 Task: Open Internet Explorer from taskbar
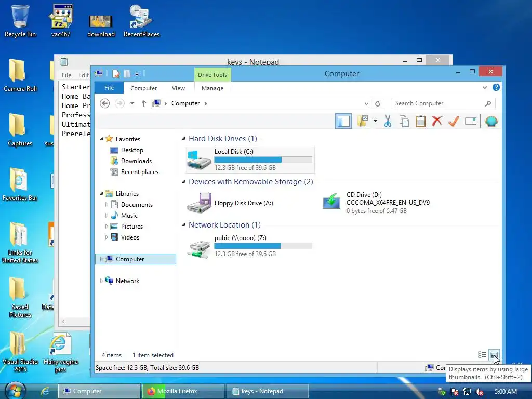45,391
